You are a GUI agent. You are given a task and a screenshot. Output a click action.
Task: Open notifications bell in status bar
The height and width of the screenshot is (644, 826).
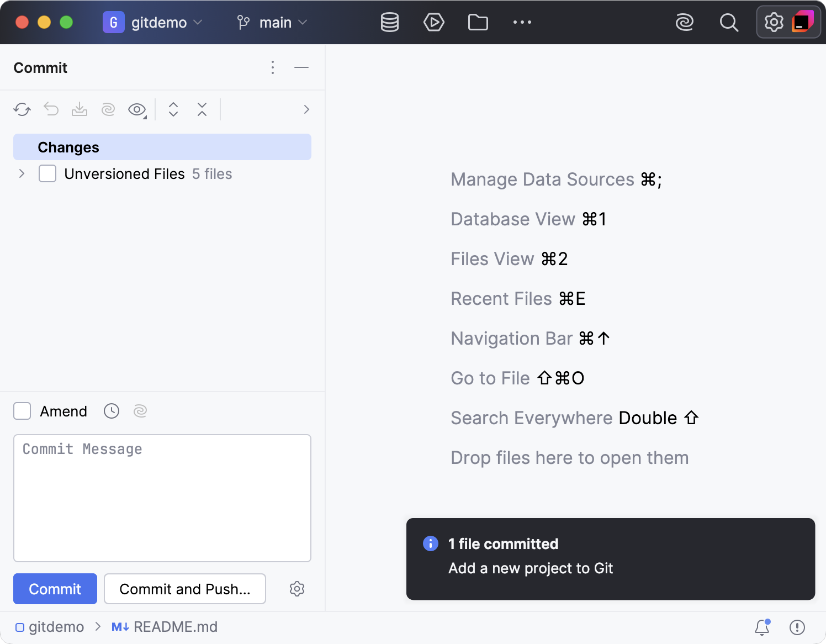[x=762, y=627]
